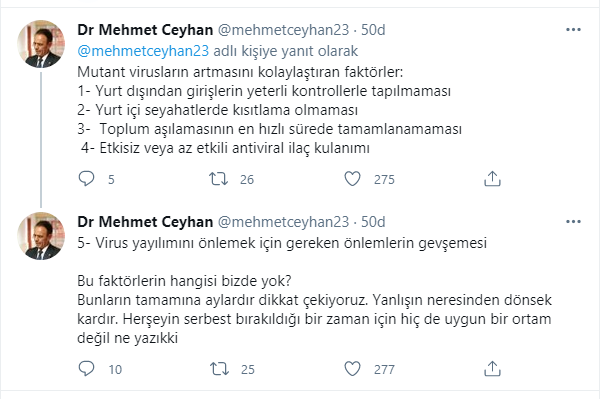Open Dr Mehmet Ceyhan profile from first tweet name
The width and height of the screenshot is (615, 399).
145,30
